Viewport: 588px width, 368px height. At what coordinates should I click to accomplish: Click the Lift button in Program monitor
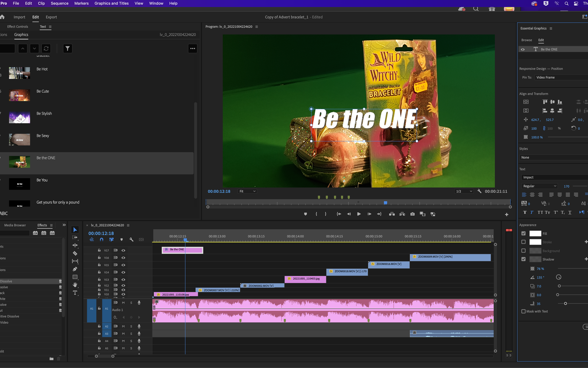pyautogui.click(x=392, y=214)
